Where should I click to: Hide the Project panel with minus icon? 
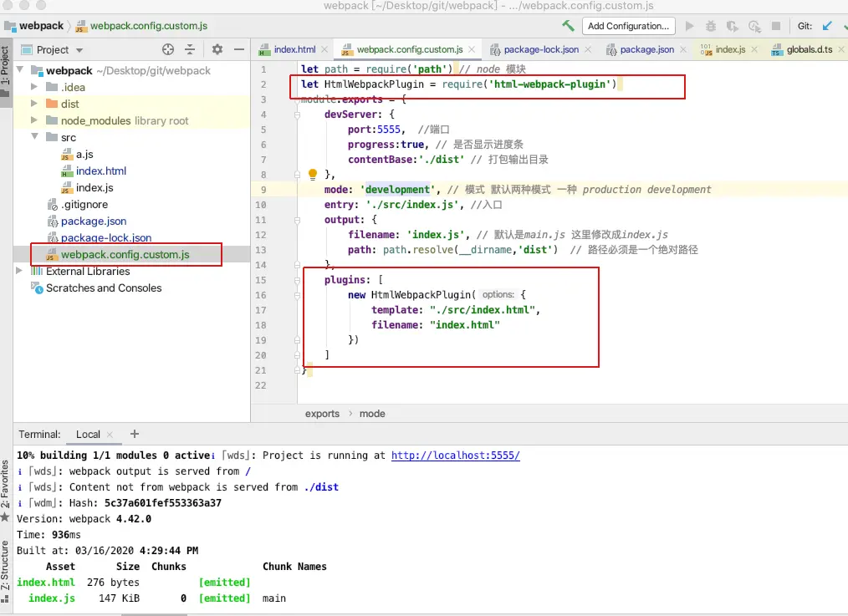239,49
